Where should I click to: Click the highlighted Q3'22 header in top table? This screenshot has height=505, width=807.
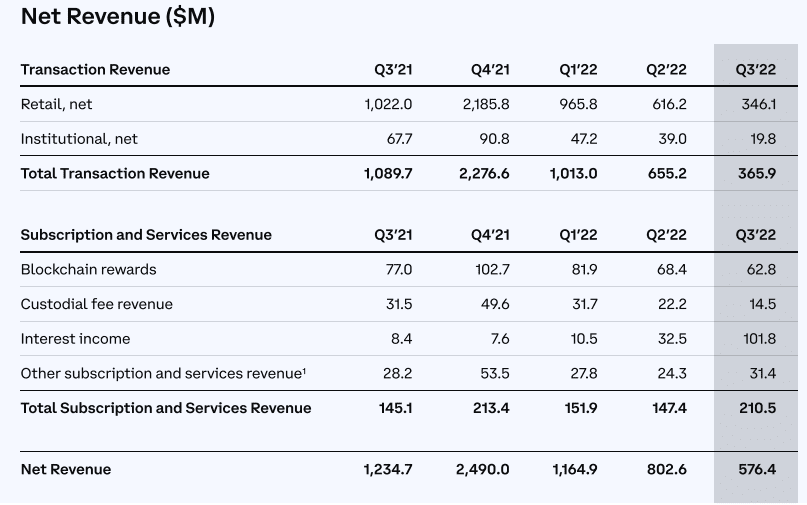(x=756, y=69)
